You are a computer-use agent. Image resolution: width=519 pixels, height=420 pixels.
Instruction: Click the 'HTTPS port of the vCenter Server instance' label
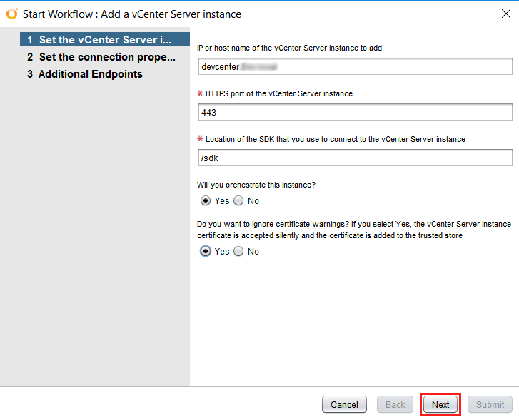click(x=278, y=93)
